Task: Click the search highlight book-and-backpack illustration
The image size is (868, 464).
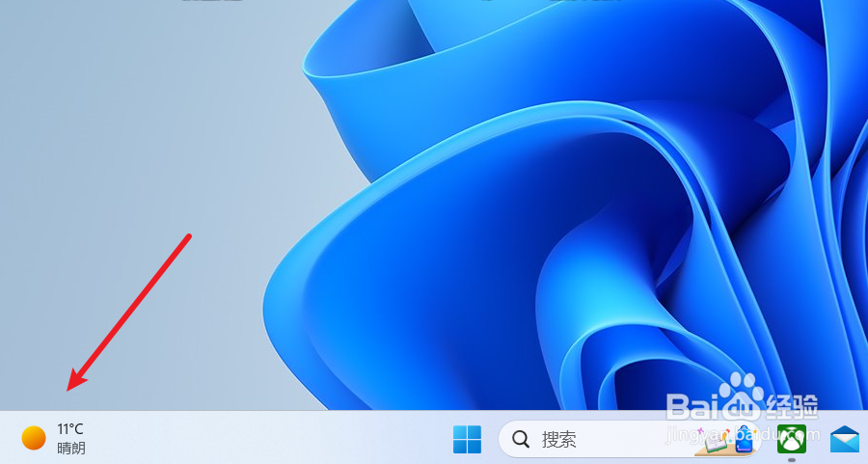Action: [x=726, y=440]
